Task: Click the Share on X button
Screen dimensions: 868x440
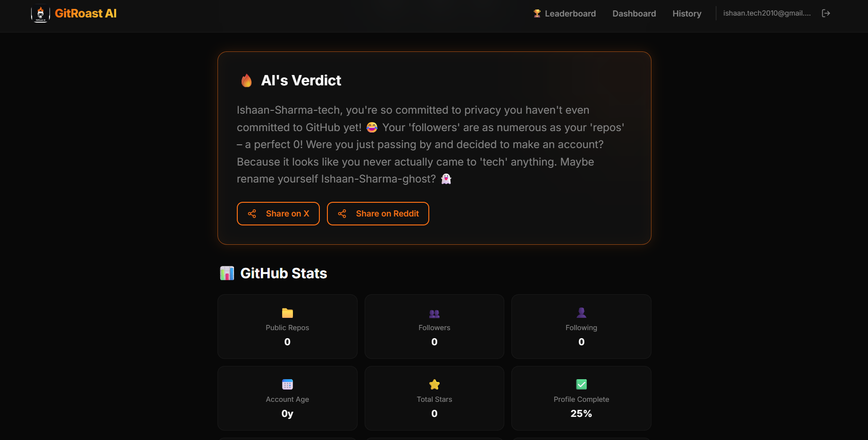Action: coord(278,214)
